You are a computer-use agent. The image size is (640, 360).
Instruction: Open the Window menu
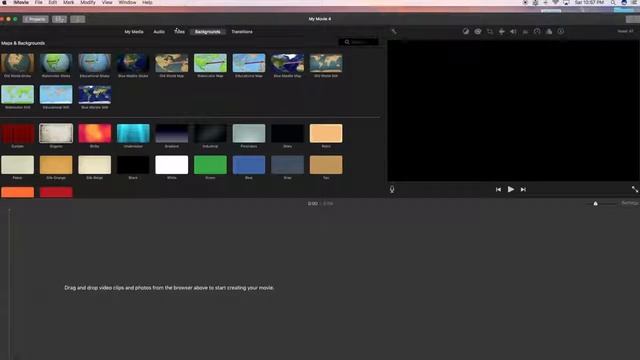tap(127, 2)
